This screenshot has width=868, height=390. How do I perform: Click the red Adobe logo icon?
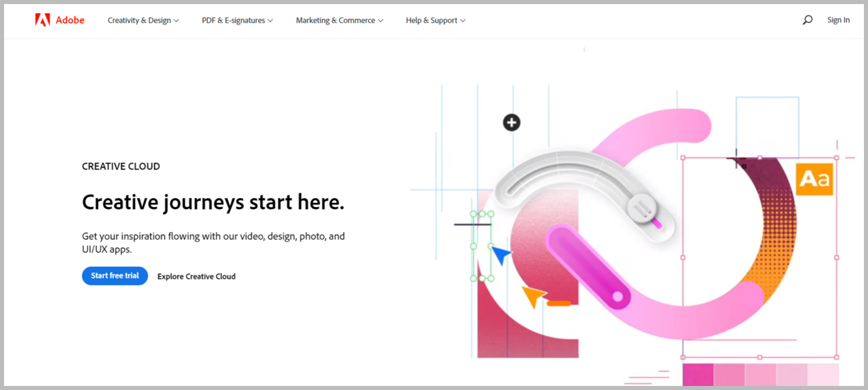coord(42,20)
